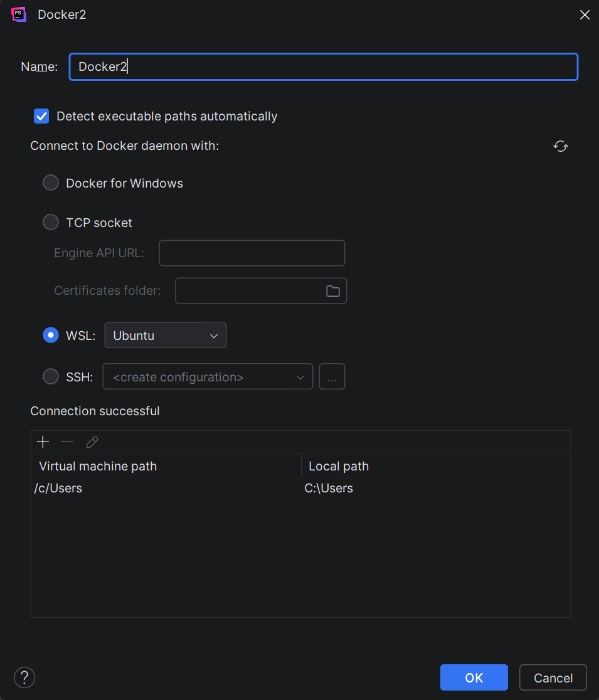Click into the Name text field
599x700 pixels.
pos(323,67)
